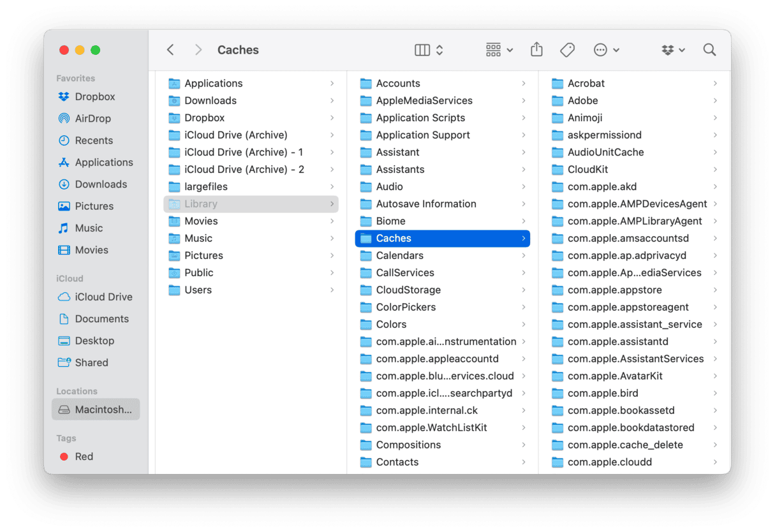
Task: Open the Acrobat cache folder
Action: tap(634, 84)
